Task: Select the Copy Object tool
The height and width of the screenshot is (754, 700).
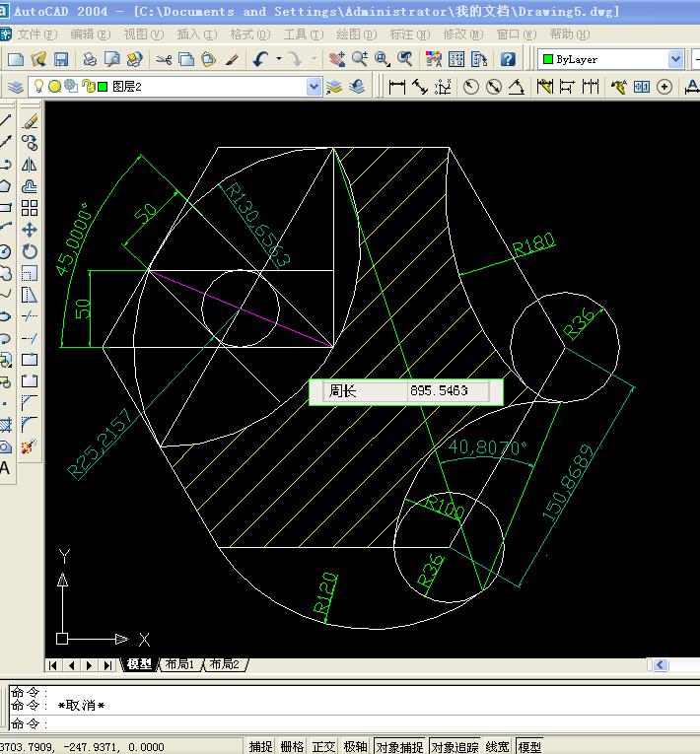Action: pyautogui.click(x=30, y=143)
